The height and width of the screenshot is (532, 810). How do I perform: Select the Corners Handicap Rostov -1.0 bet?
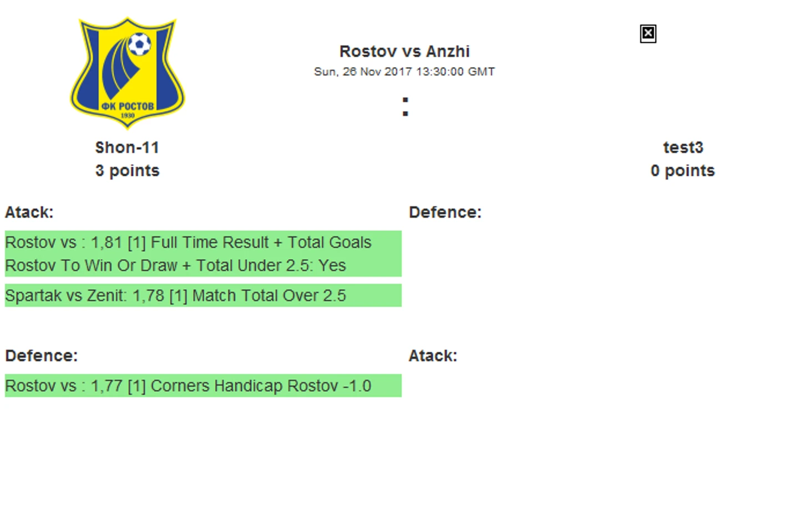click(203, 386)
